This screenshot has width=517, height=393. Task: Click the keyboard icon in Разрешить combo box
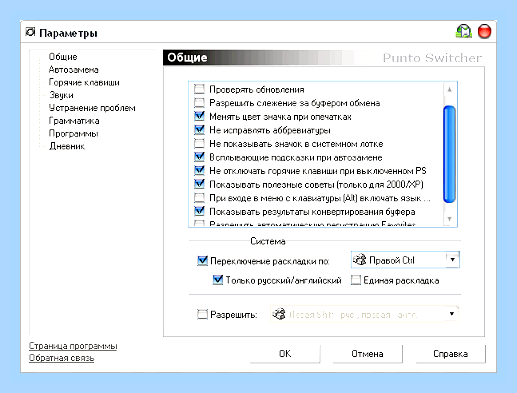click(279, 314)
